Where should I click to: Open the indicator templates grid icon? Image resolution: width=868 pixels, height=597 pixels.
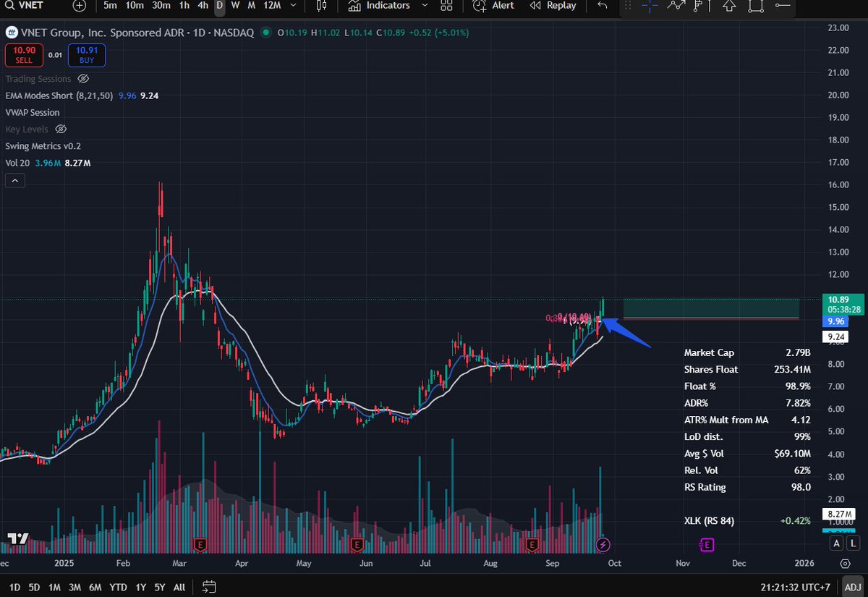[x=446, y=5]
